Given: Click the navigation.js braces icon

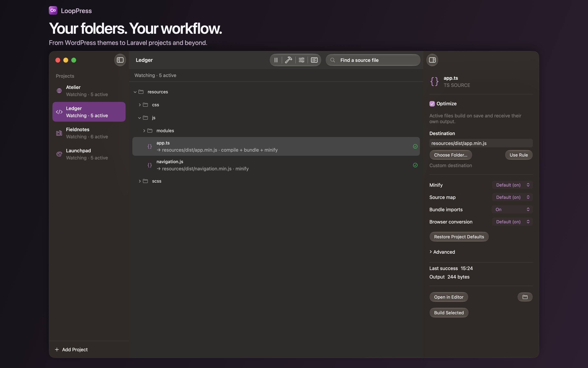Looking at the screenshot, I should (x=150, y=165).
